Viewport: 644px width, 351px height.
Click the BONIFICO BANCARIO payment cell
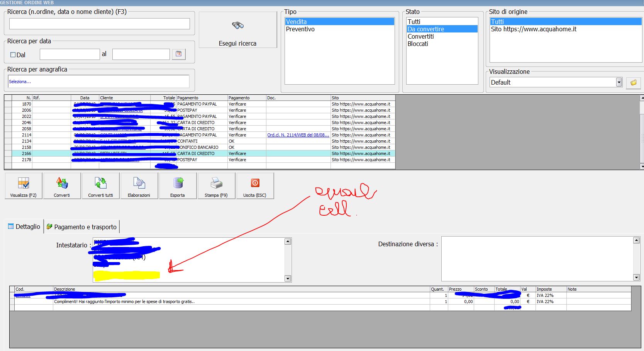click(202, 147)
